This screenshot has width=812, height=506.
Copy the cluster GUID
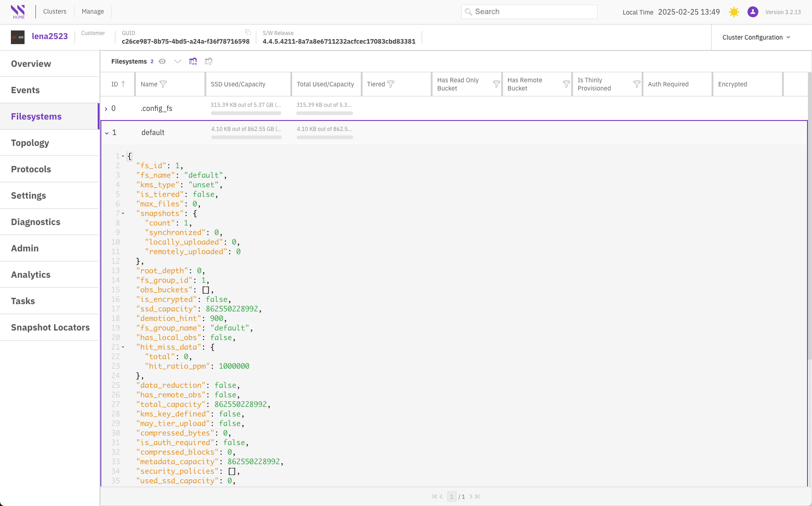click(x=248, y=32)
